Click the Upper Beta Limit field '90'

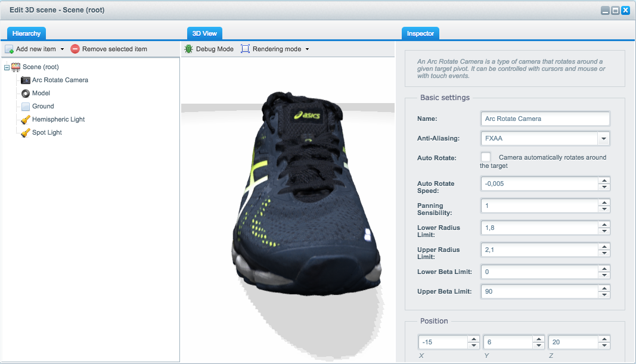(x=539, y=291)
